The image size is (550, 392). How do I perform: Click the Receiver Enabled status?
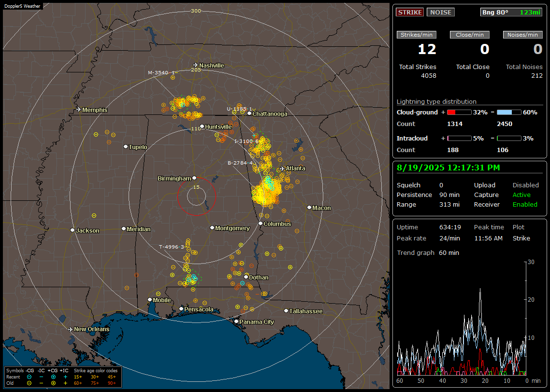(525, 205)
